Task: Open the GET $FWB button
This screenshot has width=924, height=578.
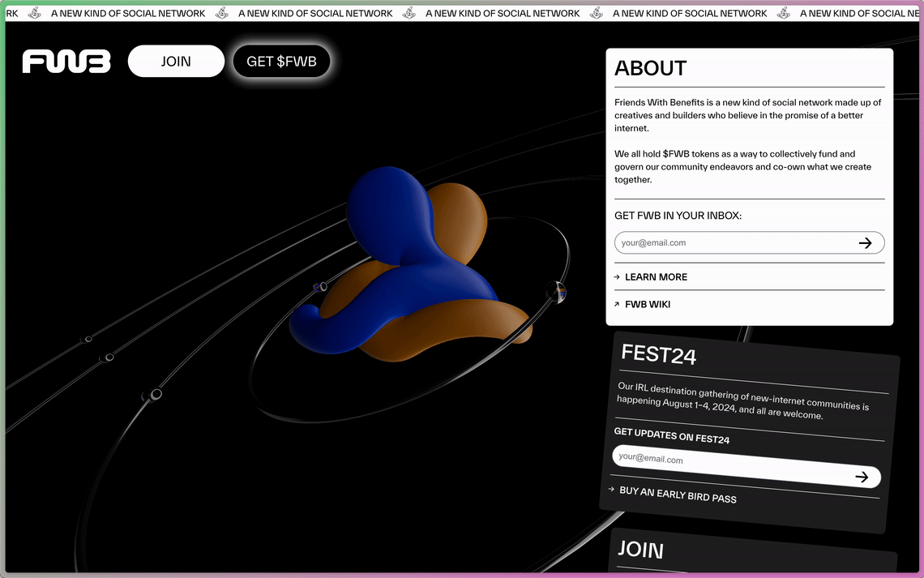Action: (282, 62)
